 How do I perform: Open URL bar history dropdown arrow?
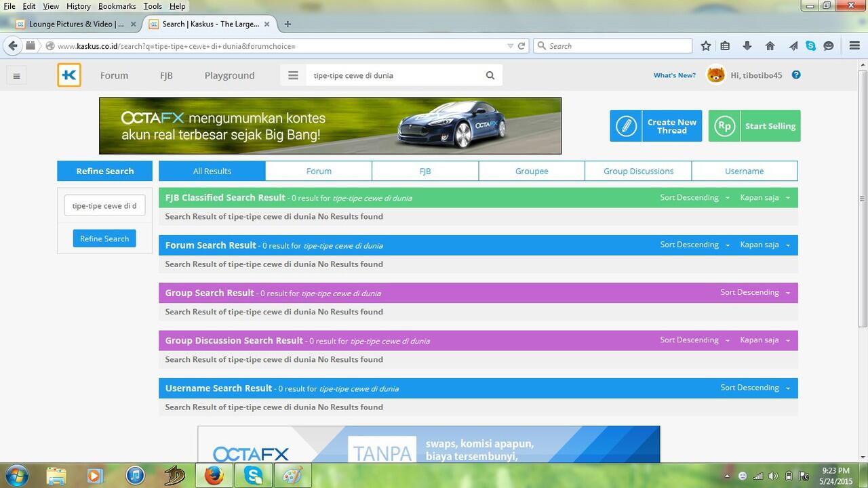pyautogui.click(x=510, y=46)
